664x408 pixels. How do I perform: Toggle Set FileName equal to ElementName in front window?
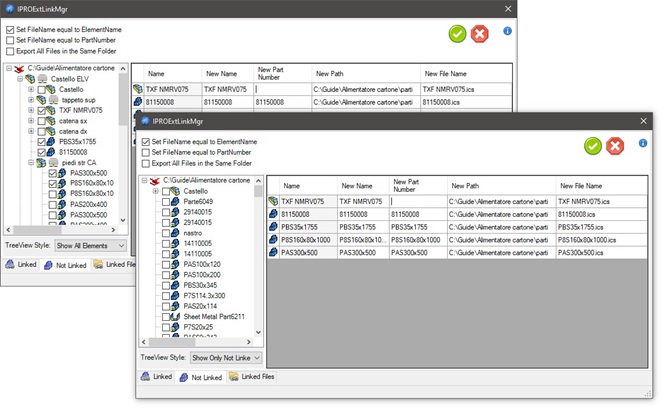tap(145, 142)
